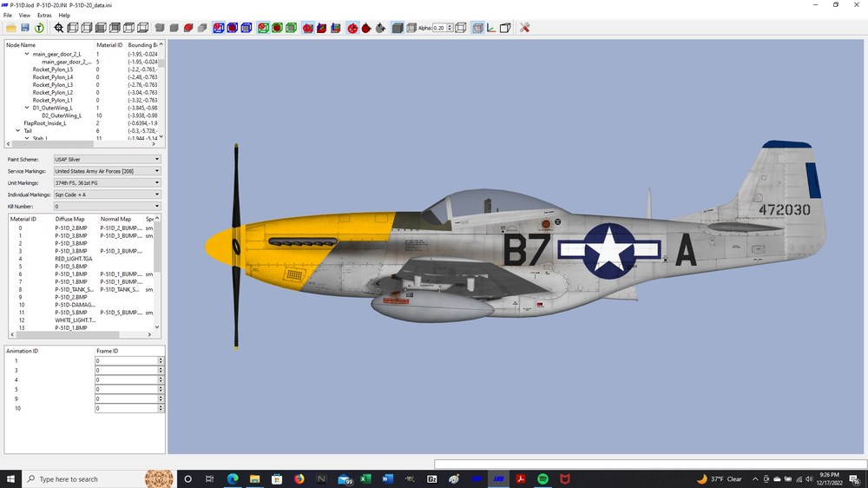Click the multicolored cube icon right of red-green cube
Image resolution: width=868 pixels, height=488 pixels.
coord(335,28)
